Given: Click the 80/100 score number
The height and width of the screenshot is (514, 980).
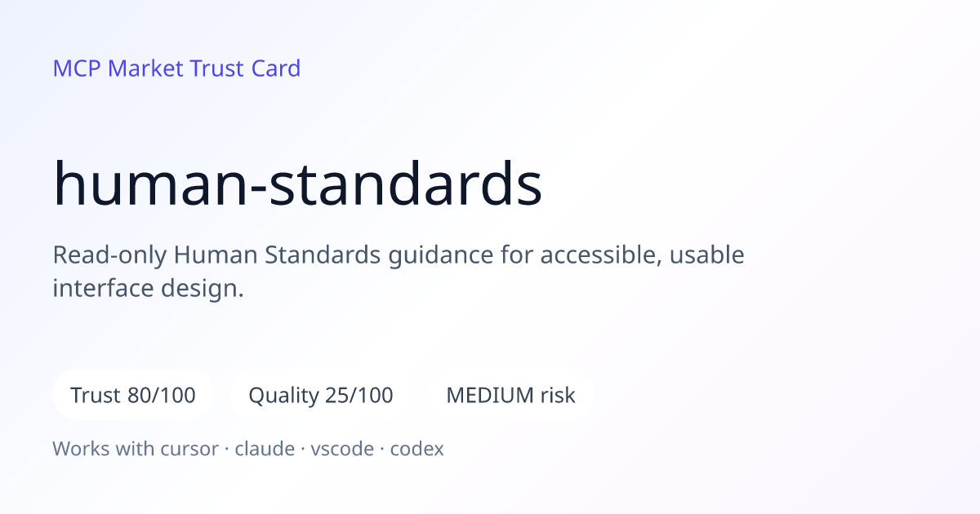Looking at the screenshot, I should click(162, 396).
